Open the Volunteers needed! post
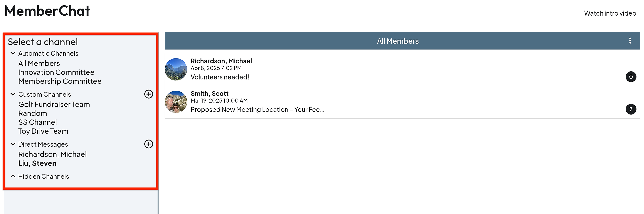644x214 pixels. pos(220,77)
